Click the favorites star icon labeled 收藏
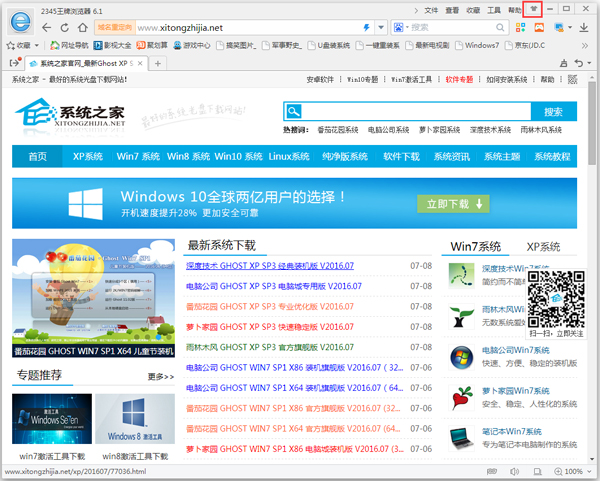Image resolution: width=600 pixels, height=481 pixels. click(x=18, y=45)
